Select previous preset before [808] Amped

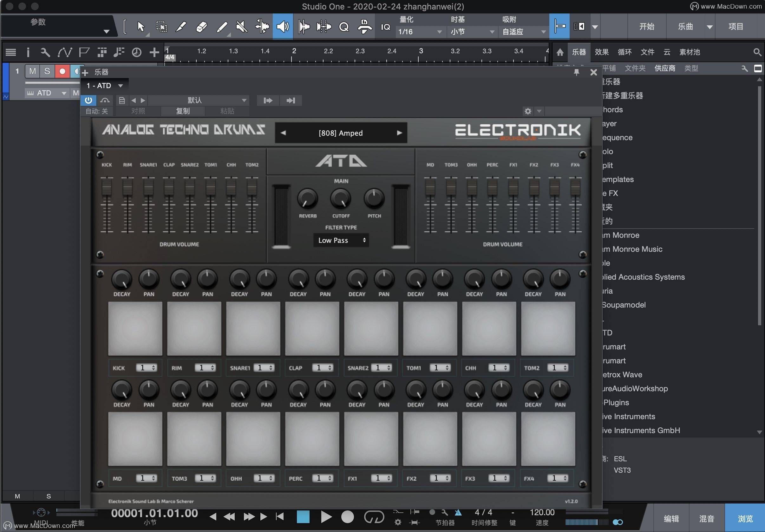[x=283, y=133]
